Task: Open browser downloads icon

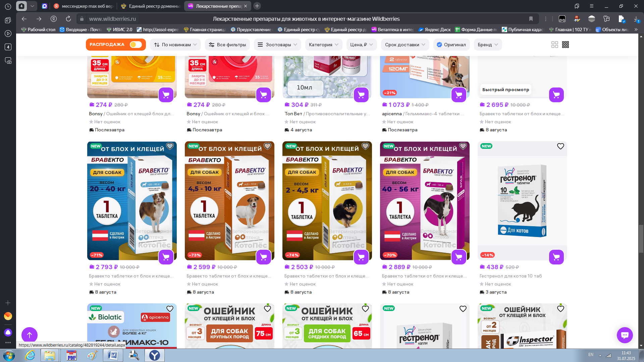Action: [x=636, y=19]
